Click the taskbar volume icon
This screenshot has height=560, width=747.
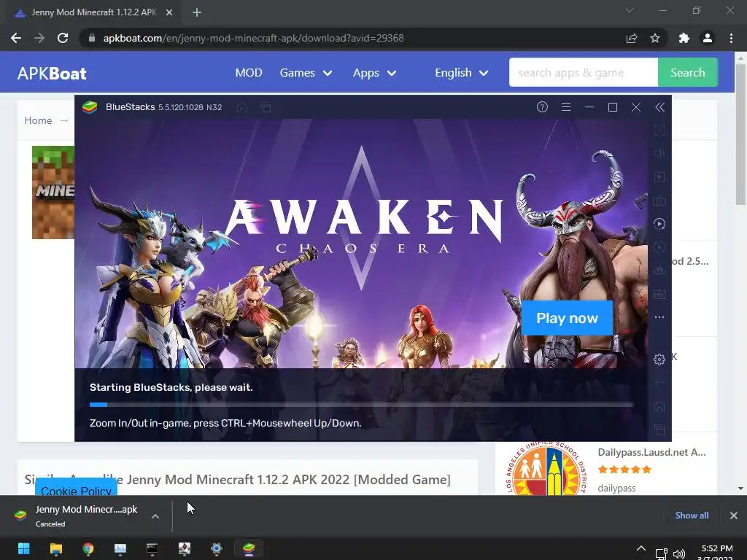click(x=679, y=554)
